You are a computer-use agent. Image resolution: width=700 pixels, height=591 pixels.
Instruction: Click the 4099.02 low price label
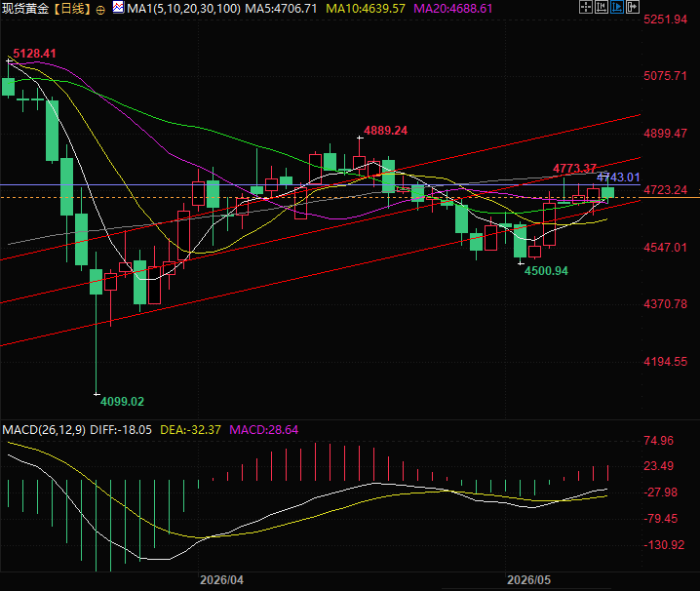[122, 402]
